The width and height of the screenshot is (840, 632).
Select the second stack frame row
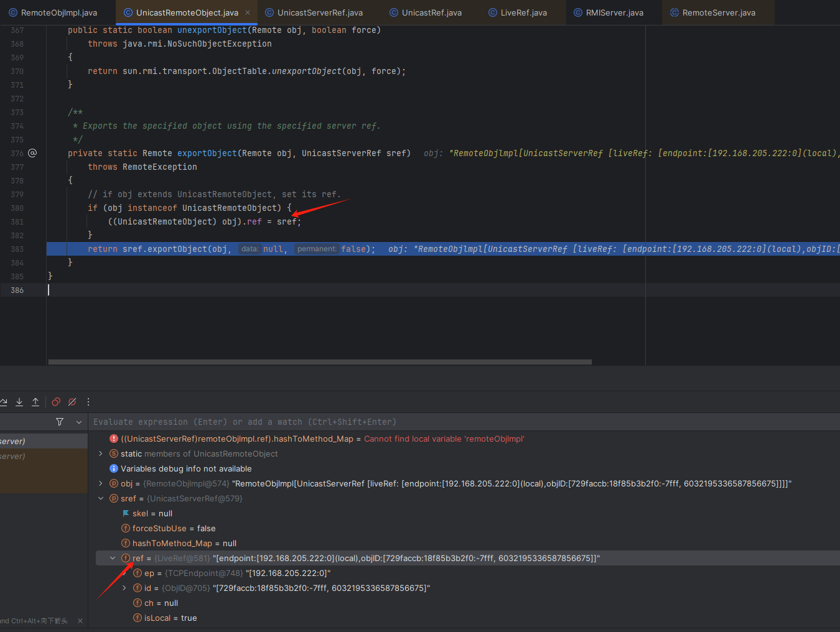(x=44, y=456)
